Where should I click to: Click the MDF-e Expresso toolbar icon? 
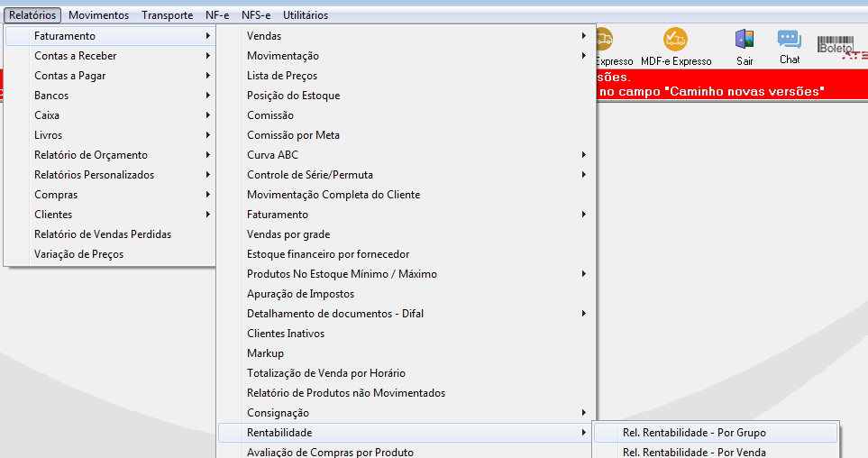(675, 40)
